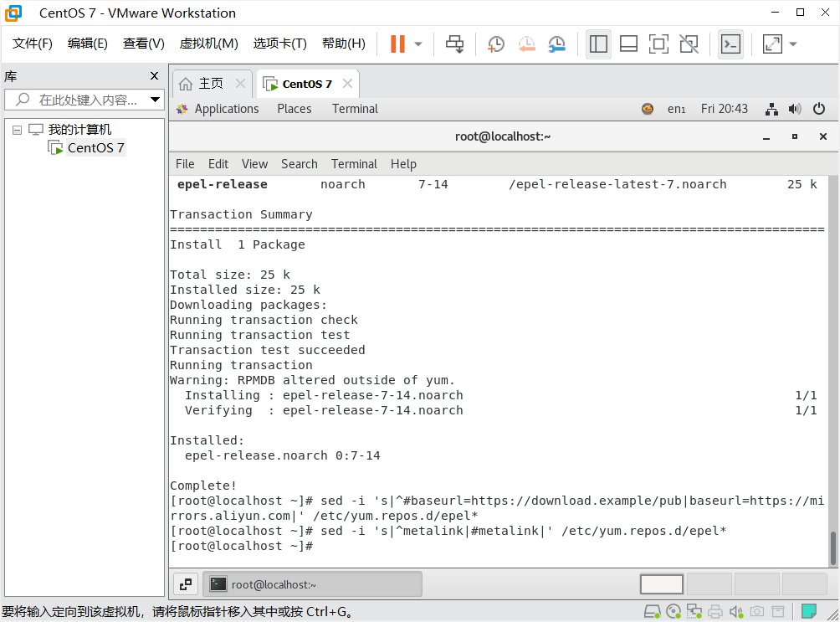Click the hard disk device status icon

pyautogui.click(x=652, y=611)
